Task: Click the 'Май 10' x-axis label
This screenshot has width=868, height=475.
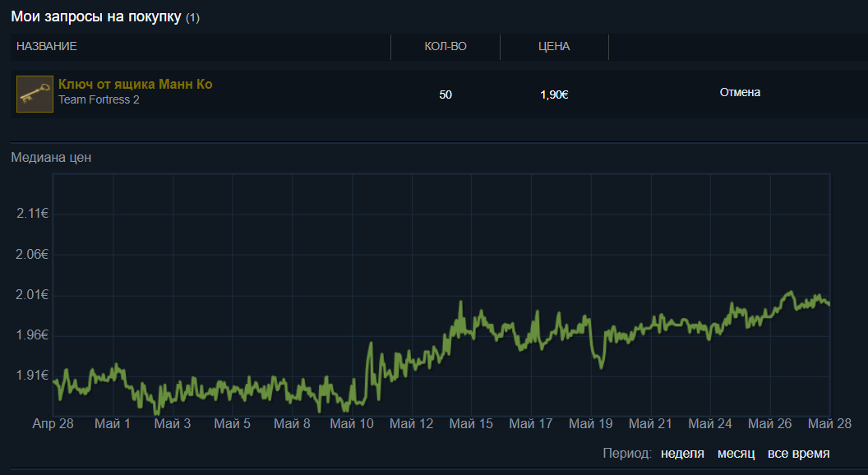Action: click(352, 423)
